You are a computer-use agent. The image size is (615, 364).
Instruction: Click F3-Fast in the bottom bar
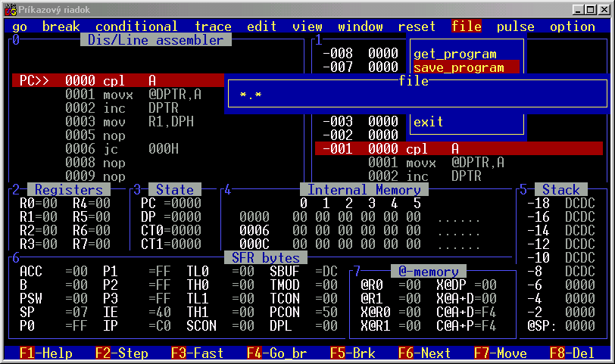(x=197, y=353)
